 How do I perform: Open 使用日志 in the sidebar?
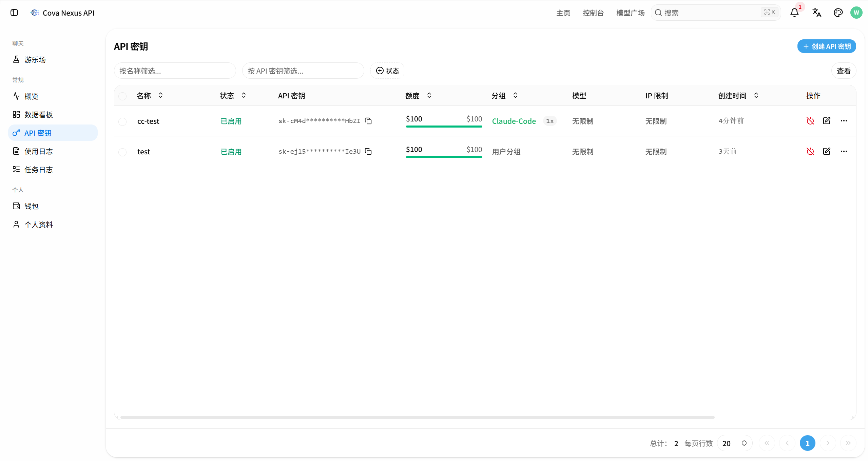pos(53,151)
